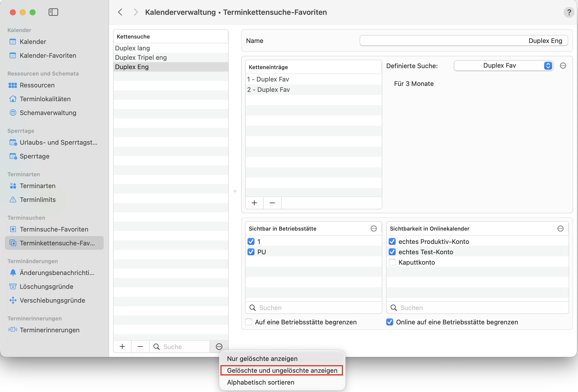Open options for Sichtbarkeit in Onlinekalender
This screenshot has width=578, height=392.
point(560,228)
